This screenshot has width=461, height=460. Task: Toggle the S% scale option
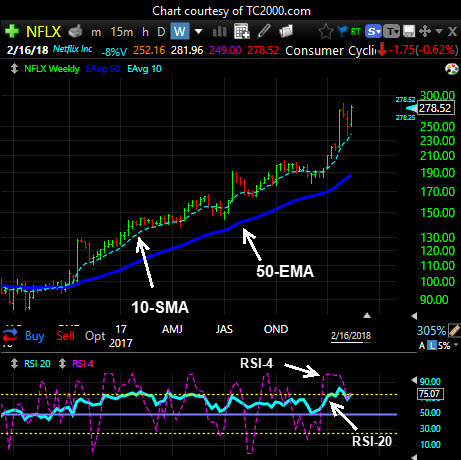click(444, 346)
